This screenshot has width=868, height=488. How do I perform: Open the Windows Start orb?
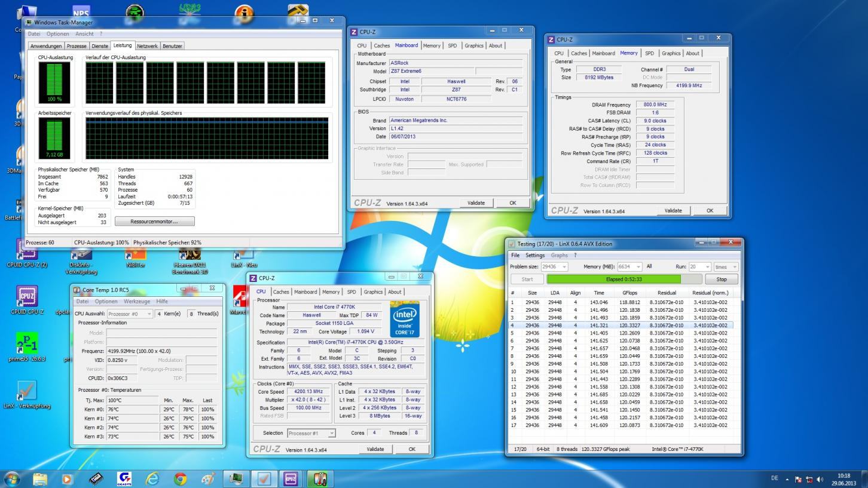pos(12,479)
